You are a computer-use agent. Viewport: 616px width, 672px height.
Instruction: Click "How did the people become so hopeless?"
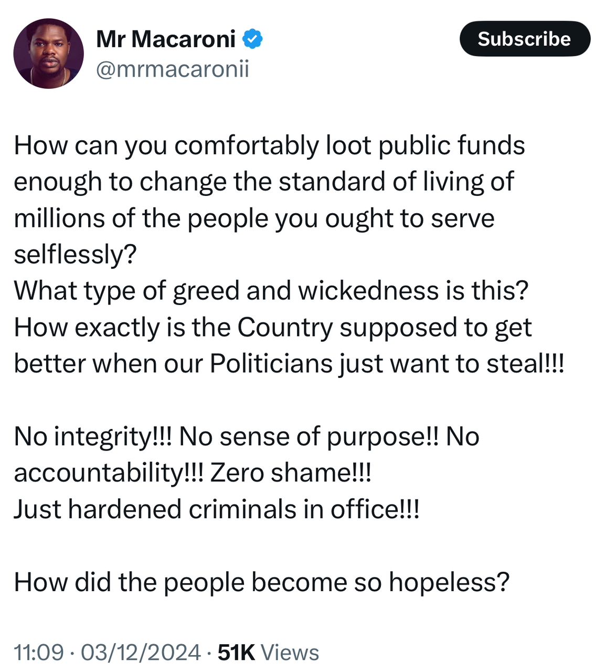[262, 582]
